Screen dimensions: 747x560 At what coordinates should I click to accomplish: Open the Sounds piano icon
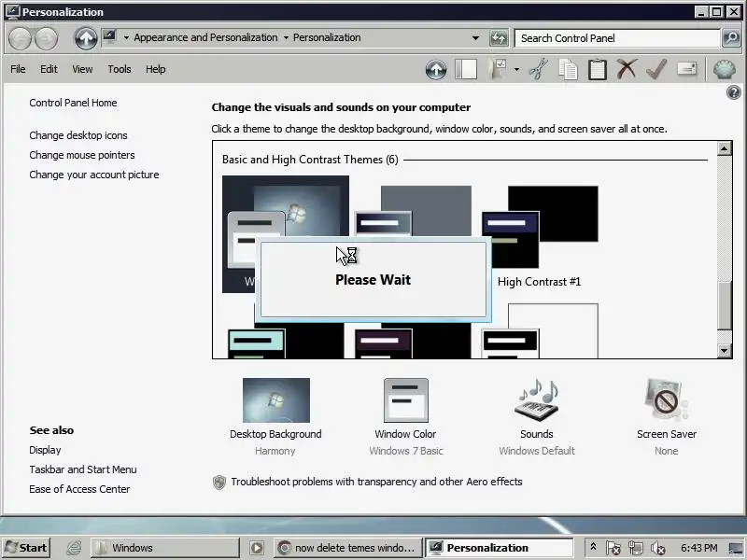click(537, 400)
